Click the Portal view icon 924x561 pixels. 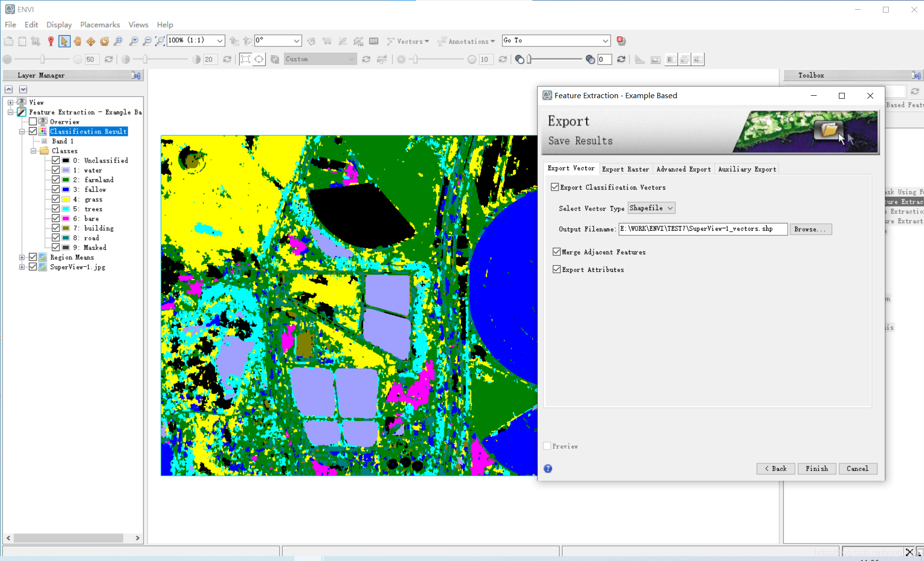click(656, 59)
